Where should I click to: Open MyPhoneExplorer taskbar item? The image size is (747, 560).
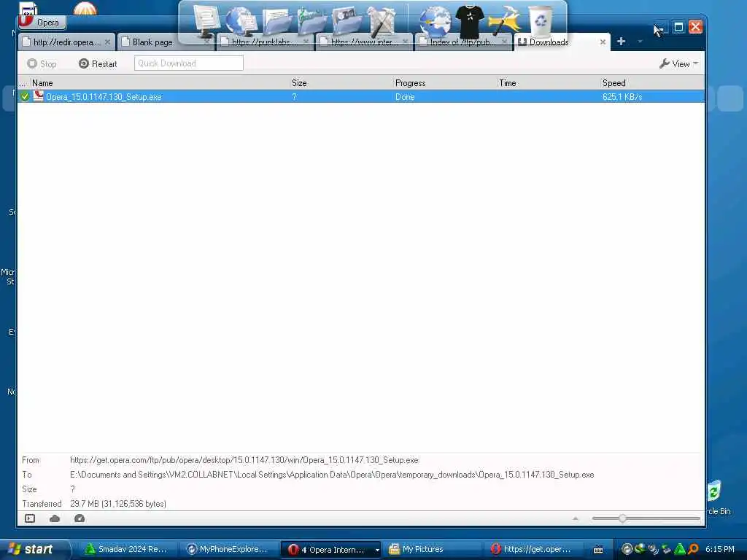(x=228, y=549)
